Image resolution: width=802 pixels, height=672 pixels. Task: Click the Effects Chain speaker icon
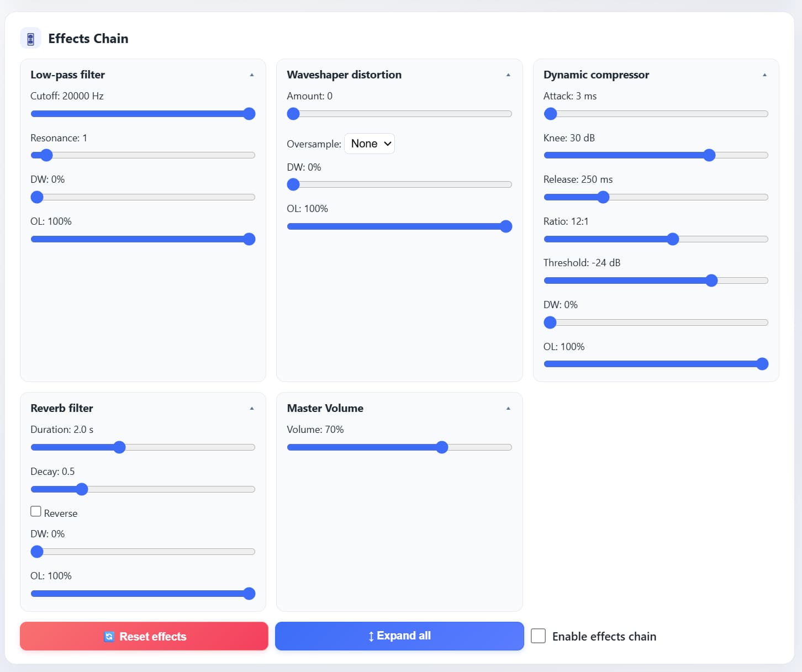(30, 39)
